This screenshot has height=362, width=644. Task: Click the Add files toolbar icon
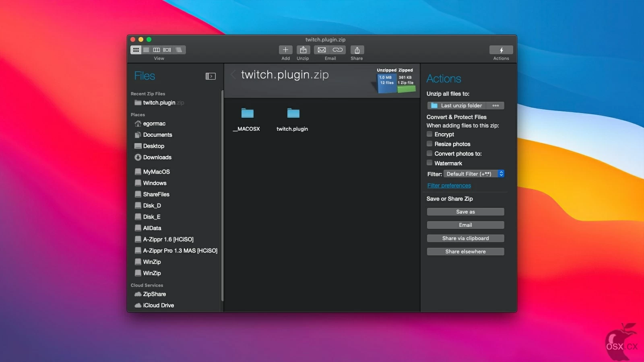pyautogui.click(x=285, y=50)
